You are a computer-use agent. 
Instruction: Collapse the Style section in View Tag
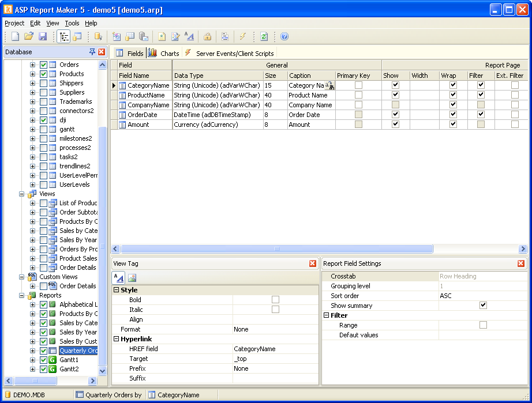coord(117,290)
